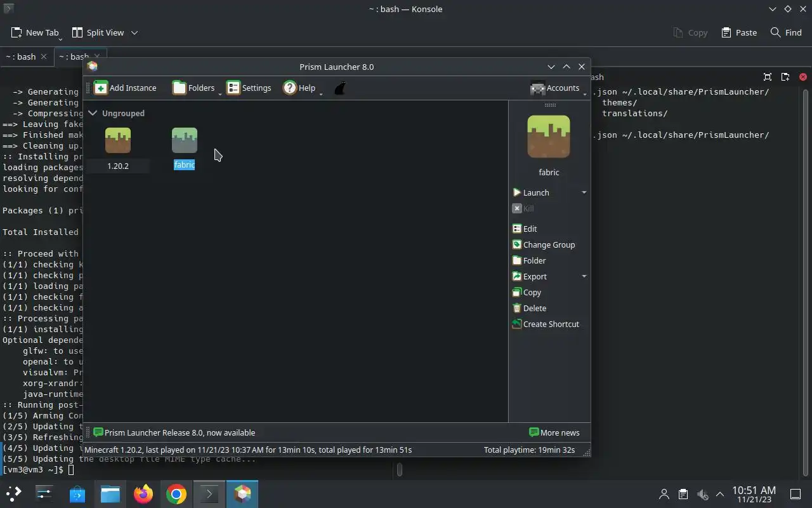This screenshot has width=812, height=508.
Task: Expand hidden system tray icons
Action: (720, 494)
